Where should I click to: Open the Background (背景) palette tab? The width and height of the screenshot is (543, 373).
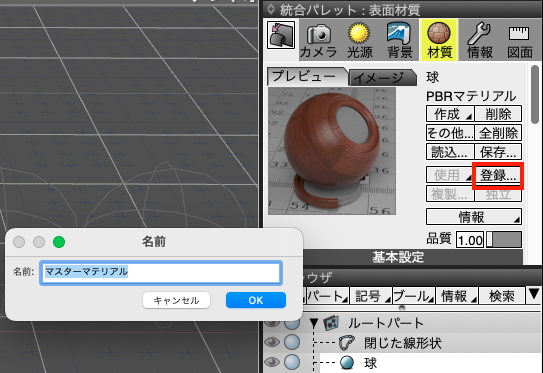(400, 40)
